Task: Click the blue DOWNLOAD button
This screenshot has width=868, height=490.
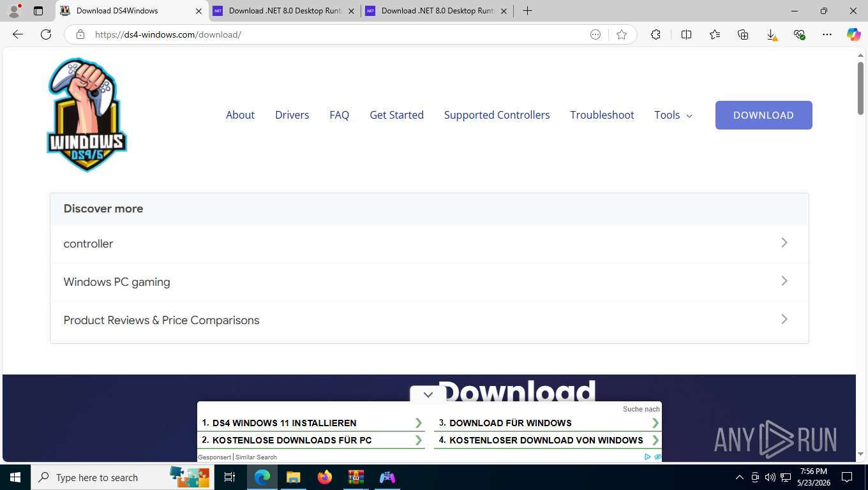Action: tap(763, 115)
